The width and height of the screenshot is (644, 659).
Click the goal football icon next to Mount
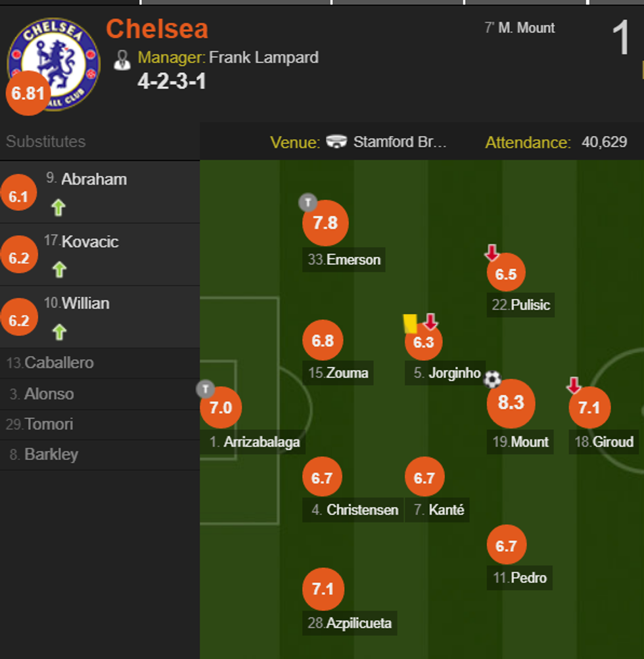pos(492,379)
